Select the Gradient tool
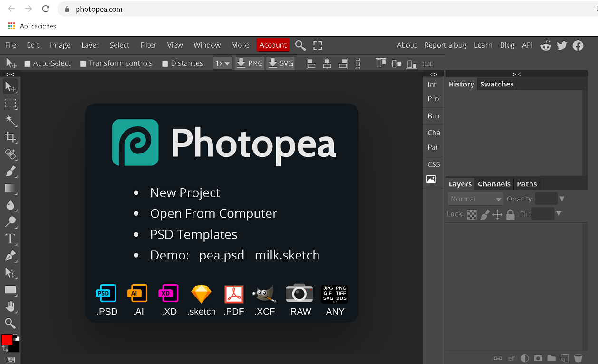The image size is (598, 364). (x=10, y=188)
